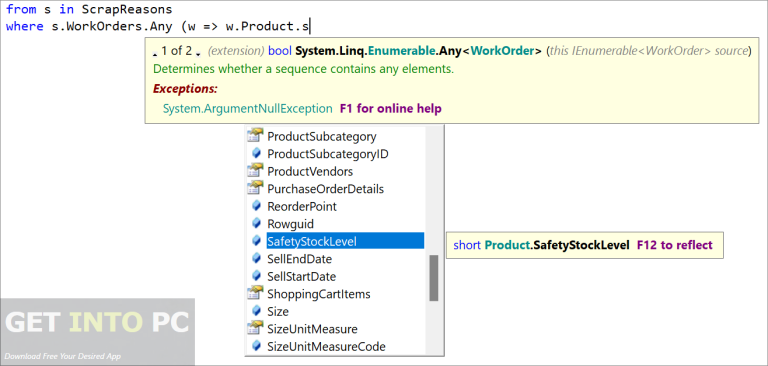Click the Rowguid property icon
768x366 pixels.
click(256, 223)
